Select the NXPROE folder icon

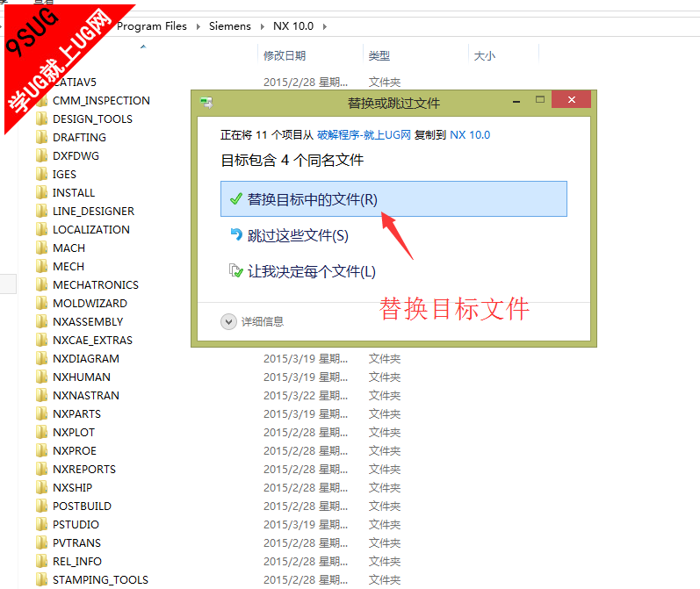click(x=42, y=450)
